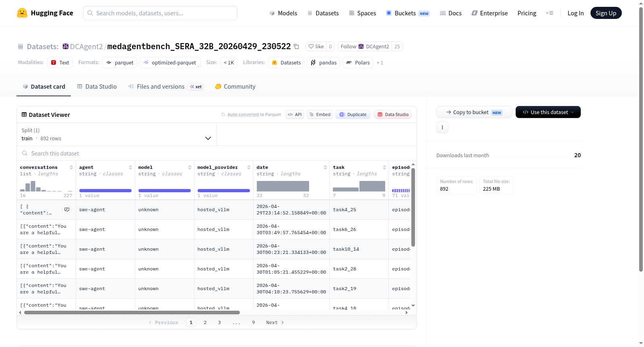Open the Docs nav item
This screenshot has height=347, width=644.
(x=451, y=13)
